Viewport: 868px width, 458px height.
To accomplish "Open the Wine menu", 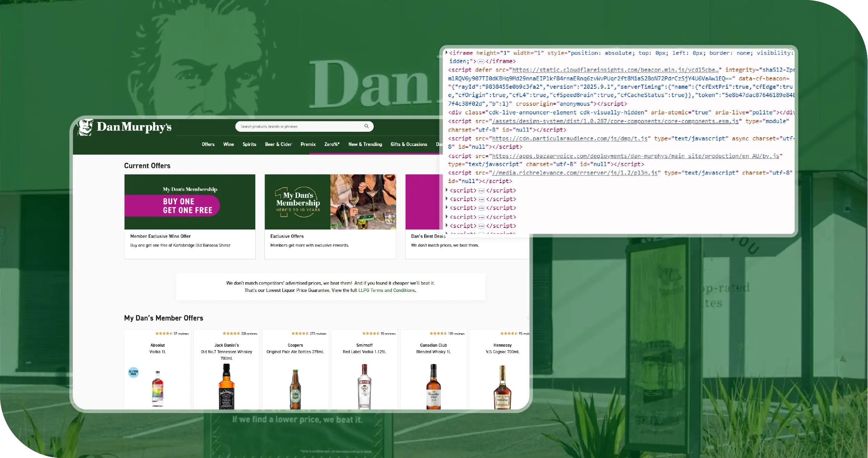I will (228, 144).
